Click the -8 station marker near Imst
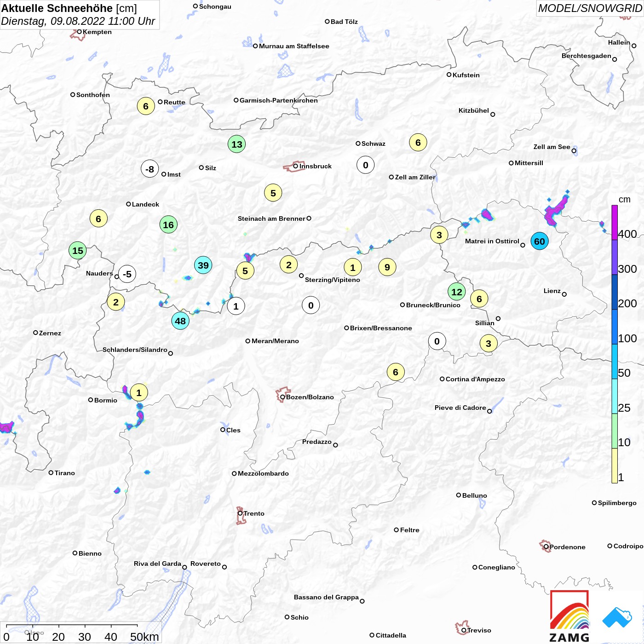 click(150, 169)
